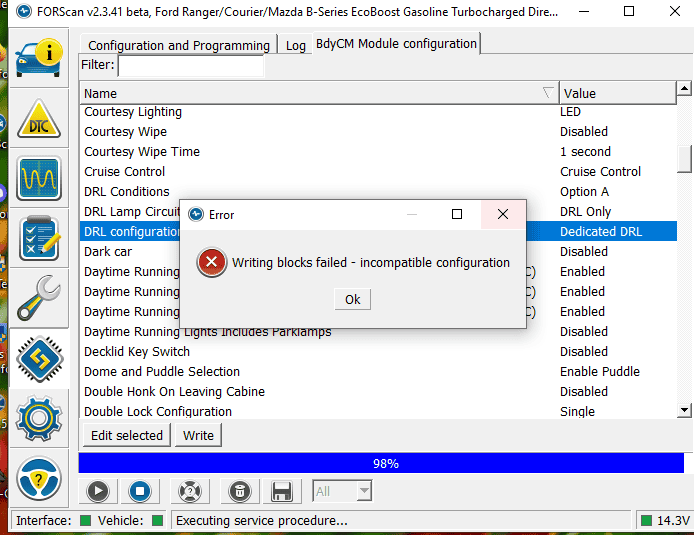Click the scrollbar up arrow
This screenshot has width=694, height=535.
tap(684, 89)
